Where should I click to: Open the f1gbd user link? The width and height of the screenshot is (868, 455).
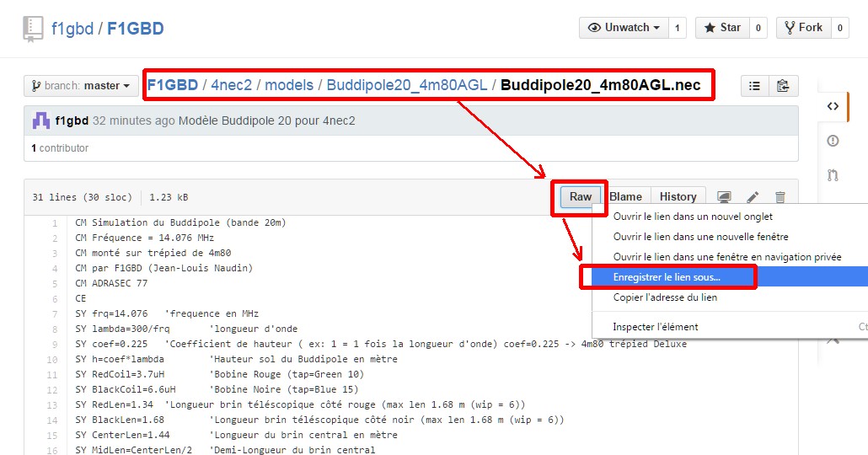pyautogui.click(x=72, y=29)
